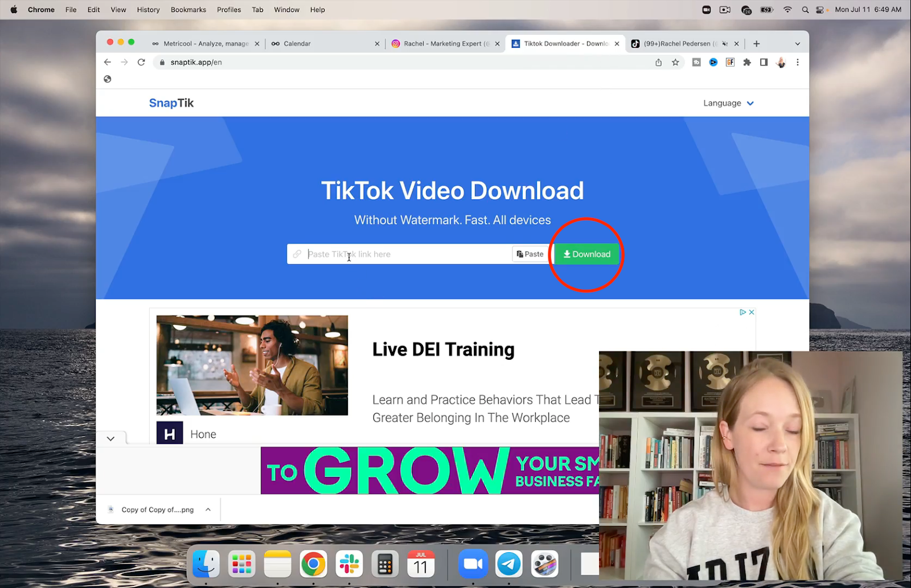Click the battery icon in menu bar
This screenshot has width=911, height=588.
point(767,10)
